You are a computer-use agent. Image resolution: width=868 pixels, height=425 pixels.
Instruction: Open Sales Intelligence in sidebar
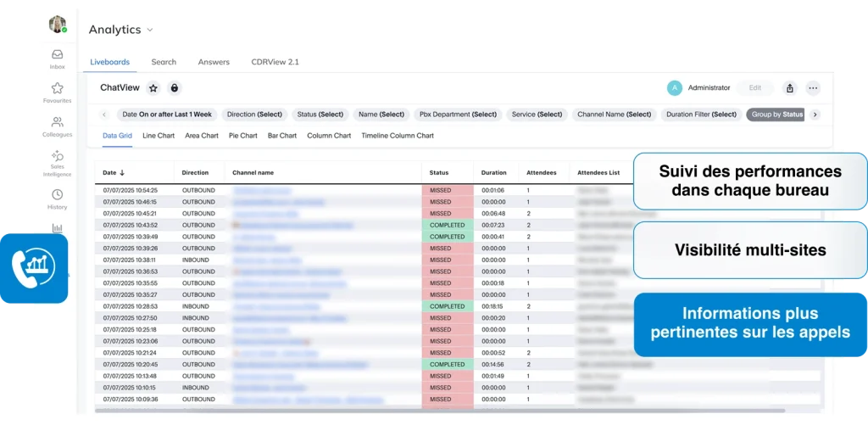click(57, 162)
